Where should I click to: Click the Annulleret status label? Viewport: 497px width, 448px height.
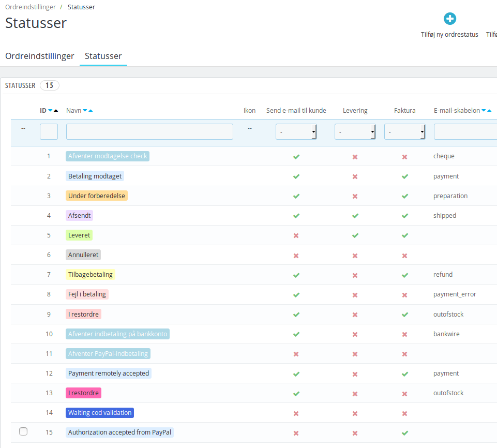[83, 255]
